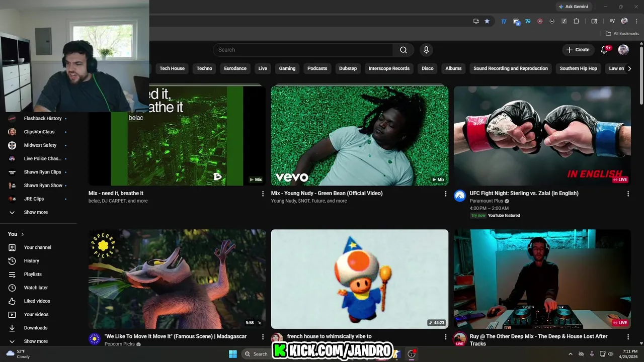Select the Eurodance filter chip
The width and height of the screenshot is (644, 362).
(235, 68)
